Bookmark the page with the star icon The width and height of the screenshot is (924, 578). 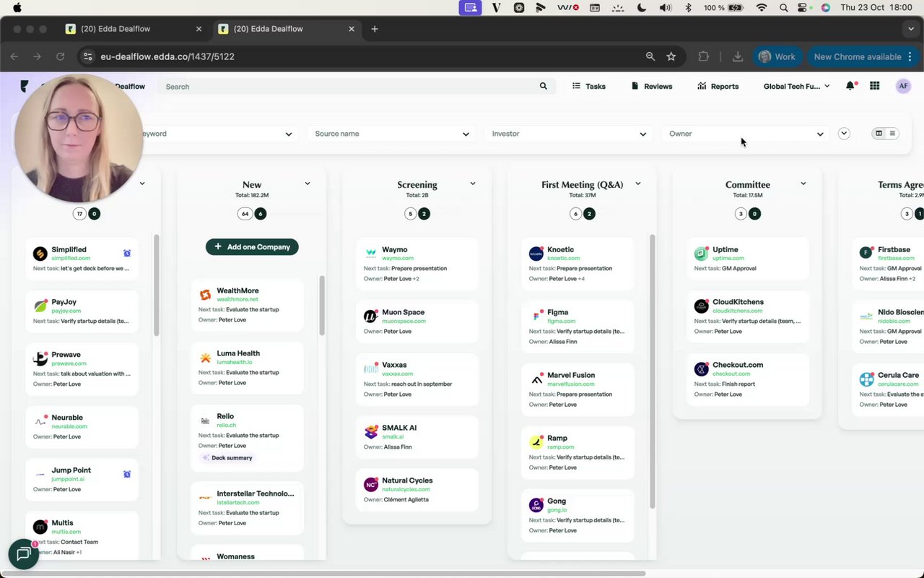click(x=671, y=56)
